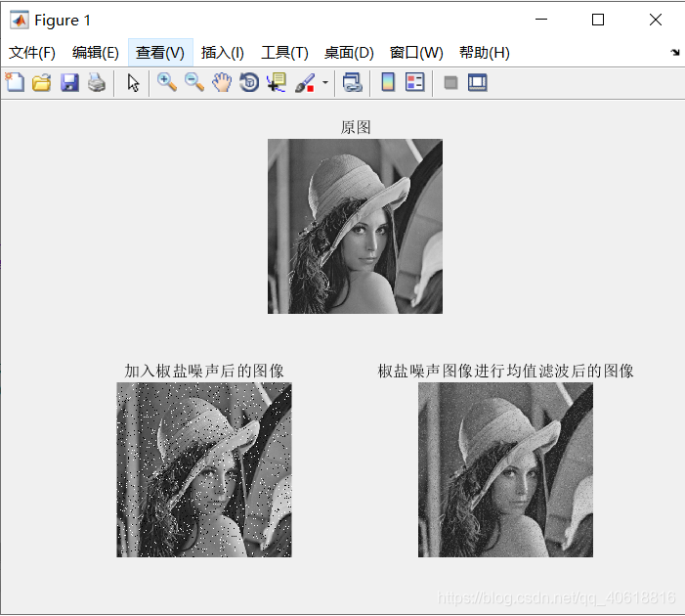This screenshot has width=685, height=616.
Task: Click the mean-filtered image subplot
Action: [x=505, y=469]
